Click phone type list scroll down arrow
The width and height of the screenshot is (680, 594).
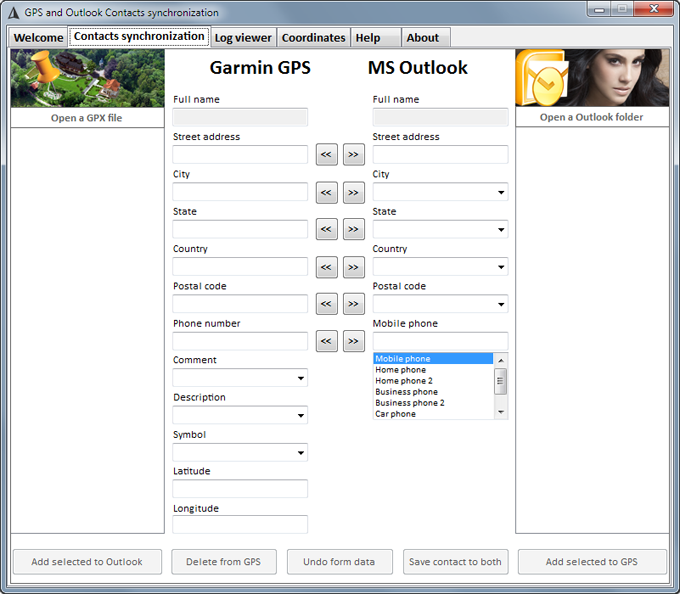(501, 412)
